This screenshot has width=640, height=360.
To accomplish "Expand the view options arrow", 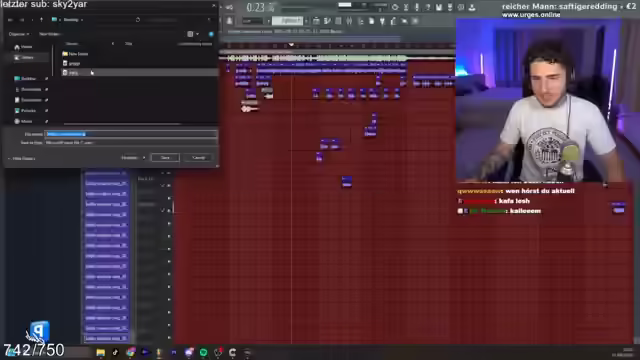I will point(198,34).
